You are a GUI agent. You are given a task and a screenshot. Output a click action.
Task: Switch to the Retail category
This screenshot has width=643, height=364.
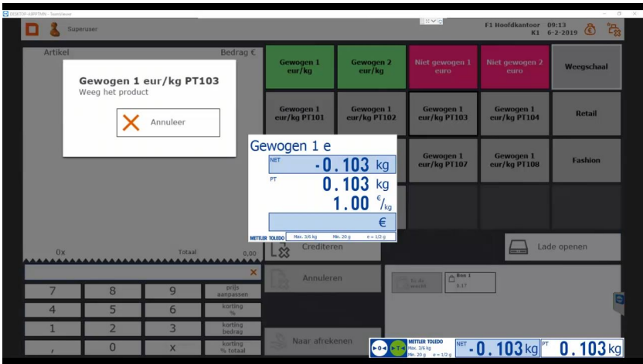click(586, 114)
